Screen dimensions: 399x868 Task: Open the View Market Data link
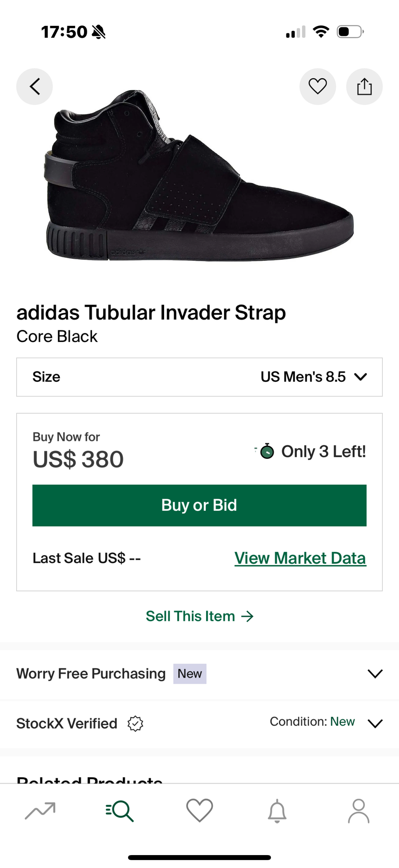pyautogui.click(x=300, y=558)
